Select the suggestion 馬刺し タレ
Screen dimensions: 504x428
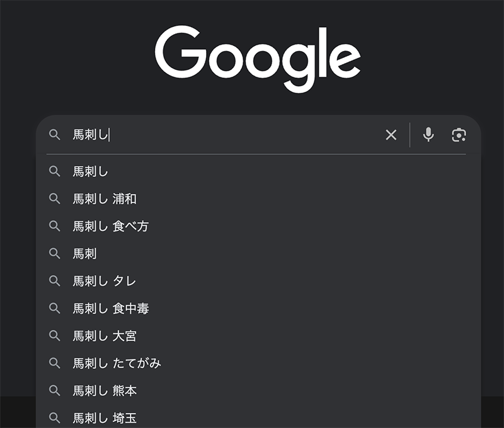pos(105,281)
